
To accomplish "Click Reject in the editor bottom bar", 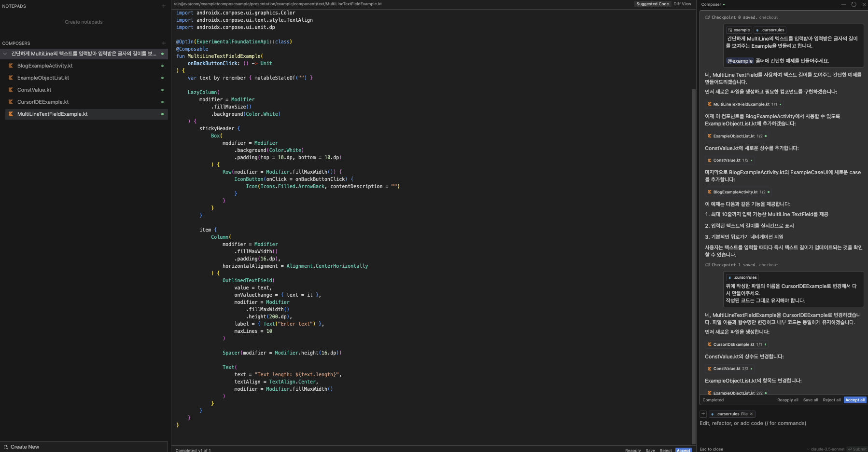I will point(666,450).
